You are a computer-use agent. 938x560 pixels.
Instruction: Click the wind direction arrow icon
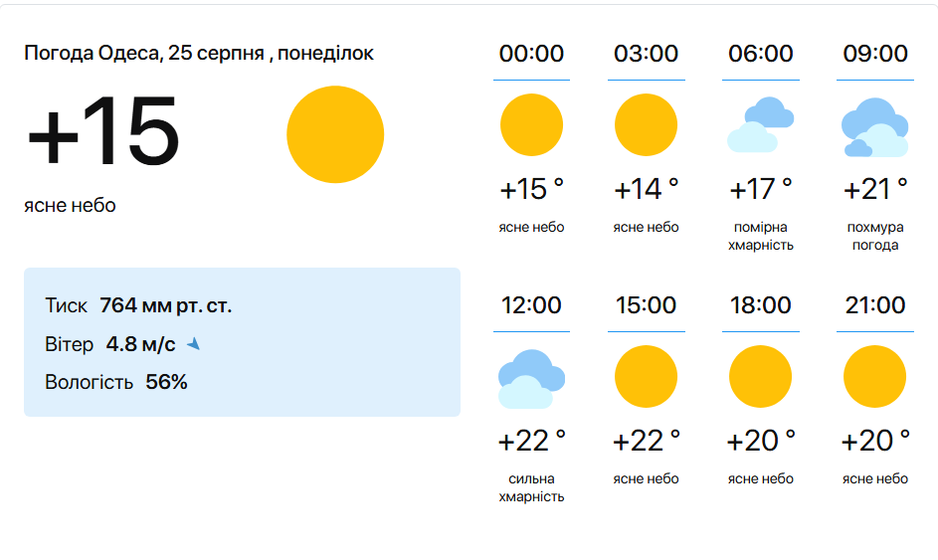coord(194,344)
